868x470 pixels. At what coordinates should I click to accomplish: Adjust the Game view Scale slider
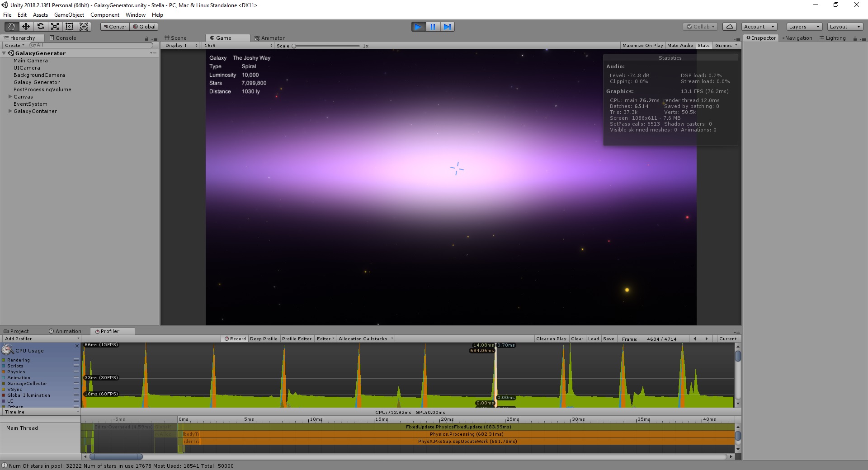[326, 46]
